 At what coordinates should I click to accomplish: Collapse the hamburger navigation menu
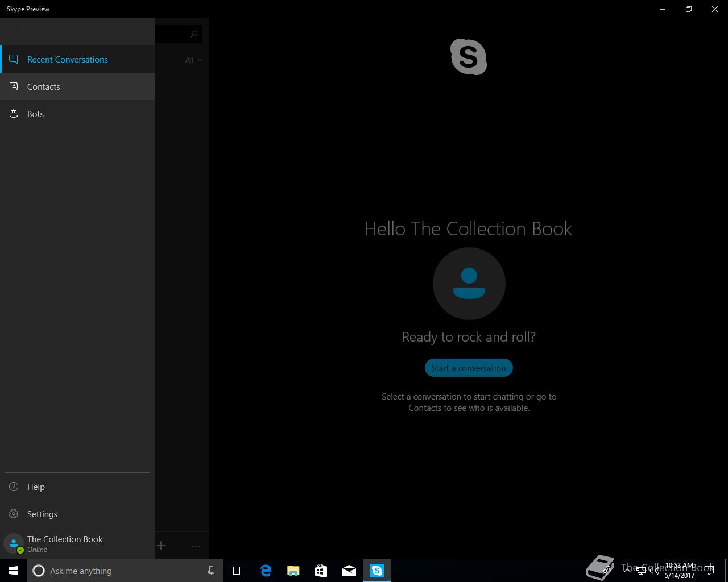[13, 31]
